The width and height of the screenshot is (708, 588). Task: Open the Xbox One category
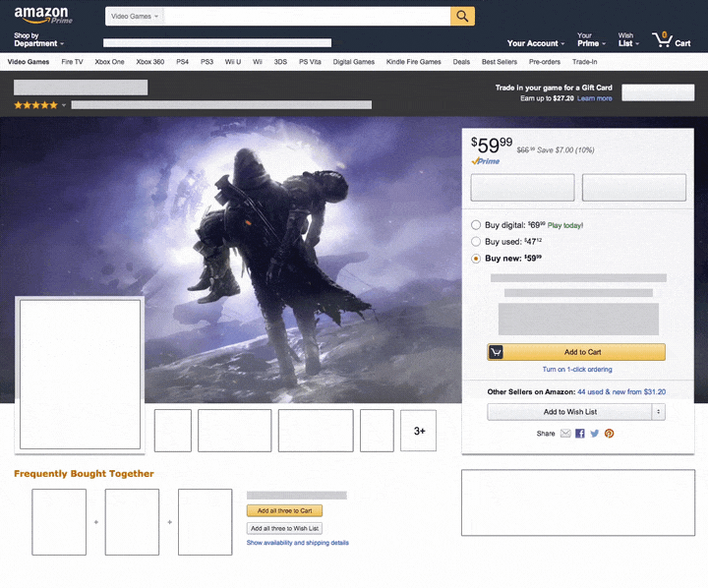click(x=109, y=62)
